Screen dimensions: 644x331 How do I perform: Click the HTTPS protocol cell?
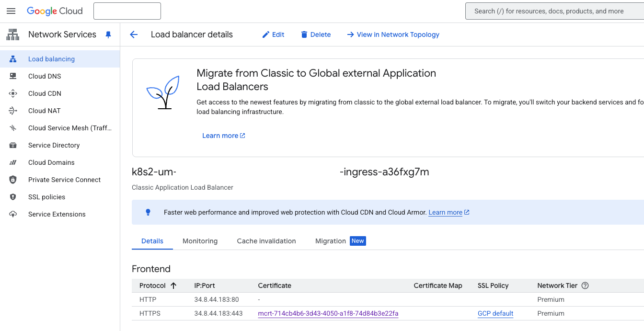point(150,313)
